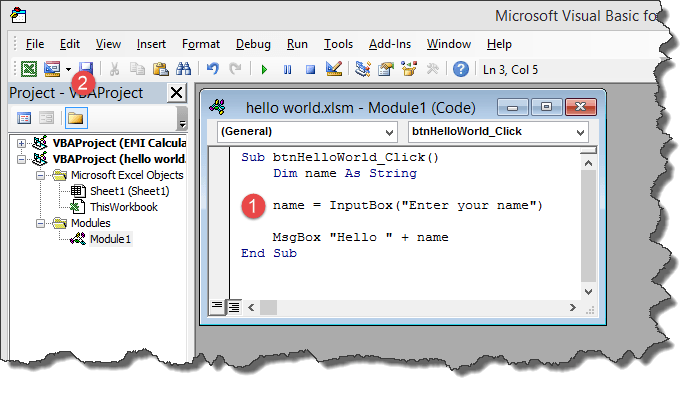Open the (General) object dropdown
The image size is (694, 394).
[x=306, y=132]
